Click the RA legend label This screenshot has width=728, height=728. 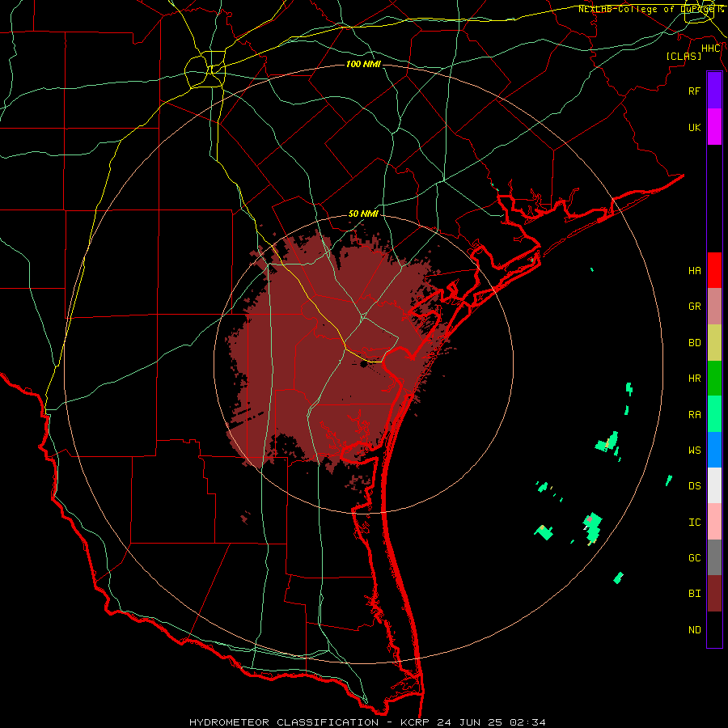(x=694, y=415)
